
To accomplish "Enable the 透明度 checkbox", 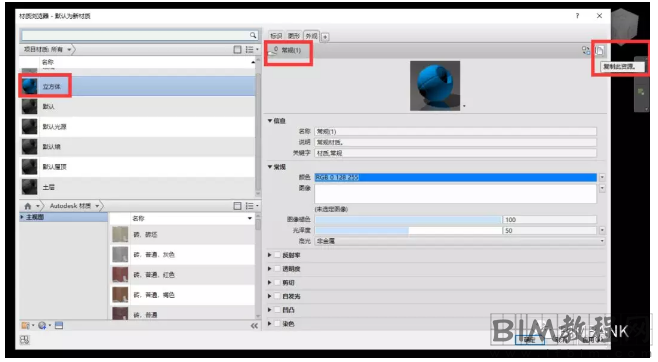I will [277, 269].
